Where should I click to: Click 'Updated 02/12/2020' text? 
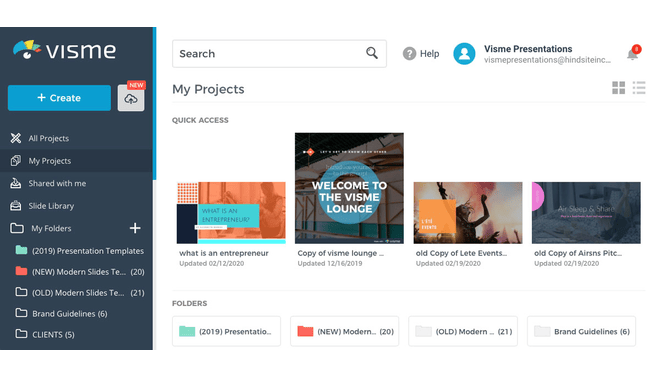coord(212,263)
